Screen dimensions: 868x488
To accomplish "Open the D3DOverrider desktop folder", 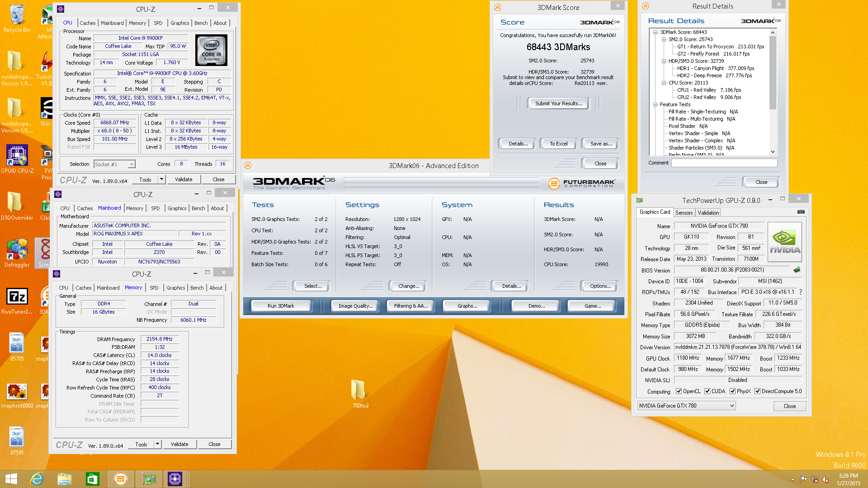I will [x=17, y=206].
